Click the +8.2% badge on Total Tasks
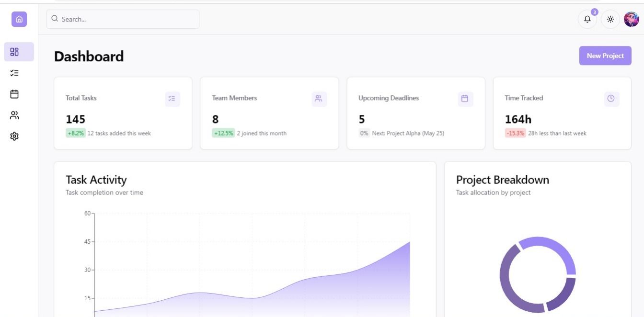This screenshot has height=317, width=644. (76, 133)
